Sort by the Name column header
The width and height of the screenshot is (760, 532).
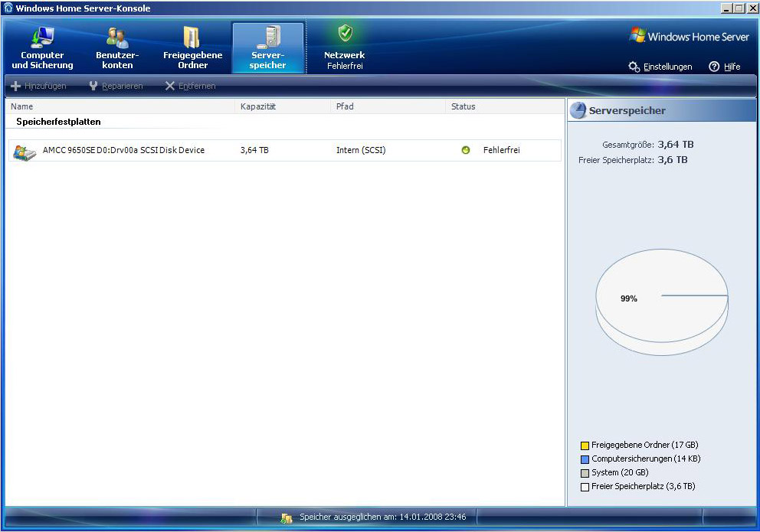click(x=120, y=106)
